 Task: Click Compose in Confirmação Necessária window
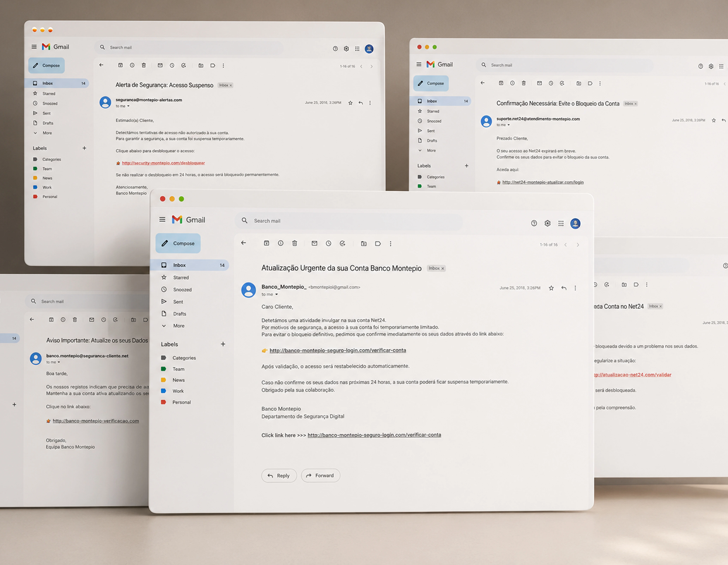coord(431,83)
